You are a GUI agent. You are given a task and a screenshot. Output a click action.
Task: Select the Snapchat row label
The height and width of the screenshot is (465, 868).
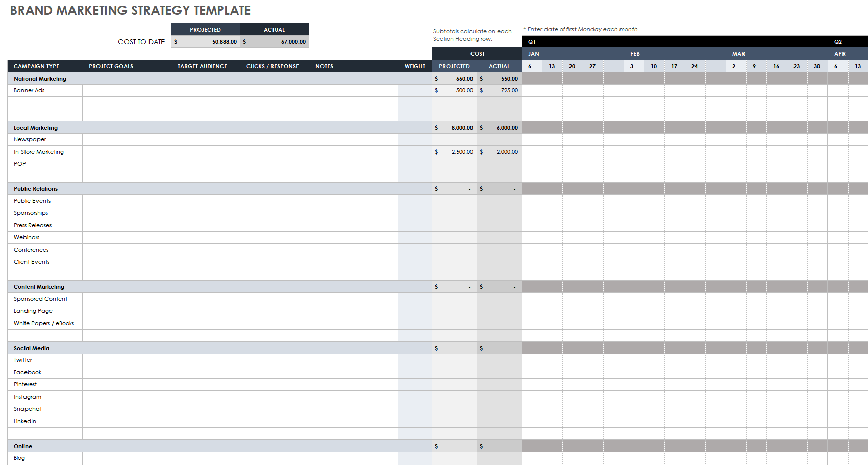28,409
